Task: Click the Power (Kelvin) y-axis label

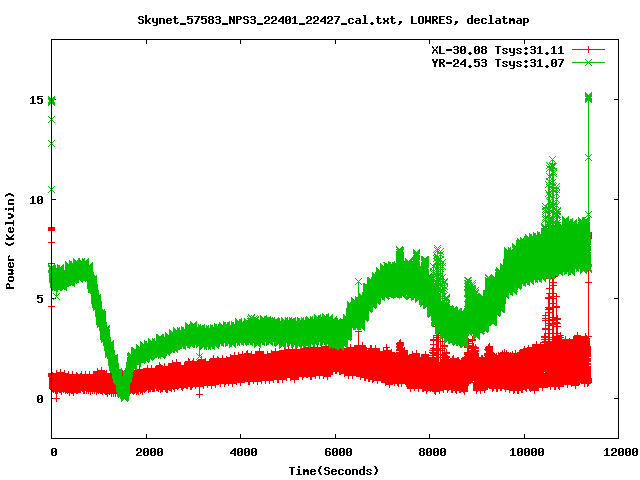Action: point(10,241)
